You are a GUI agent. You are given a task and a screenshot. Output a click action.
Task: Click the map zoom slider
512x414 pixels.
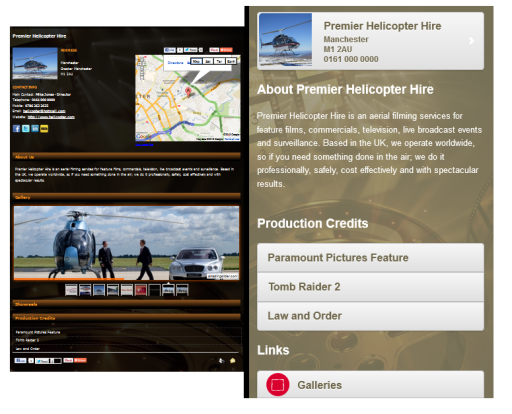point(142,72)
